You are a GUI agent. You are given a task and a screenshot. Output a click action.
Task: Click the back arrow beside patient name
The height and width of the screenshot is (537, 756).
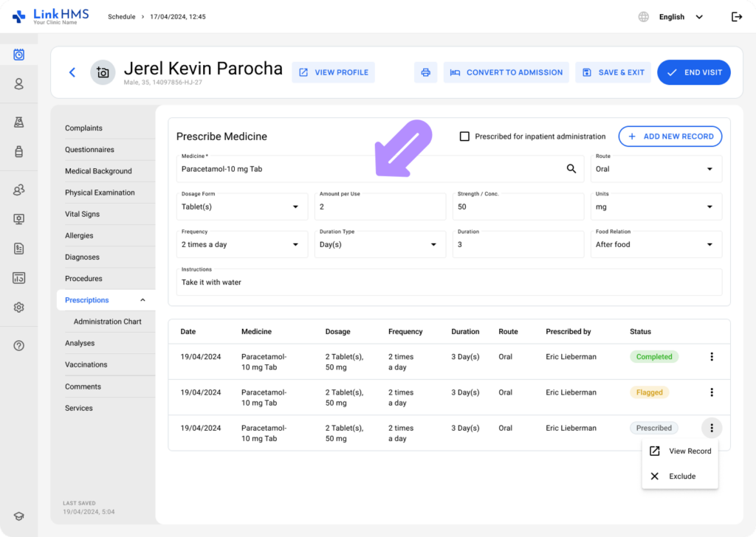coord(72,72)
